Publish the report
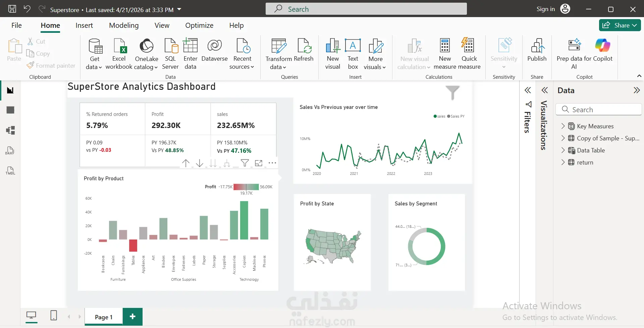 [537, 50]
